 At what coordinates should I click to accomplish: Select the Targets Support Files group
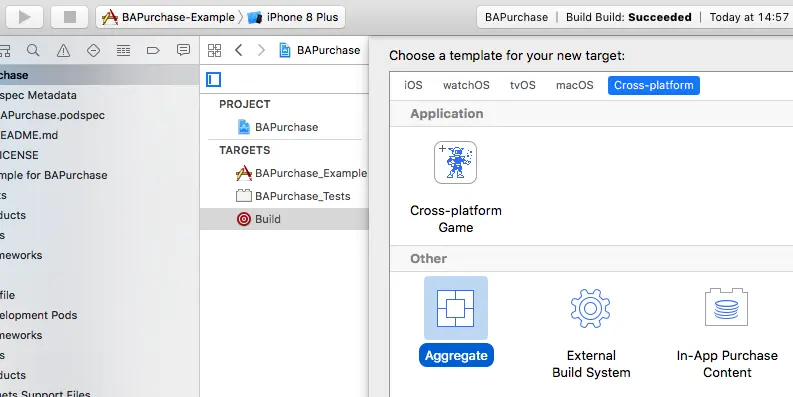click(45, 394)
